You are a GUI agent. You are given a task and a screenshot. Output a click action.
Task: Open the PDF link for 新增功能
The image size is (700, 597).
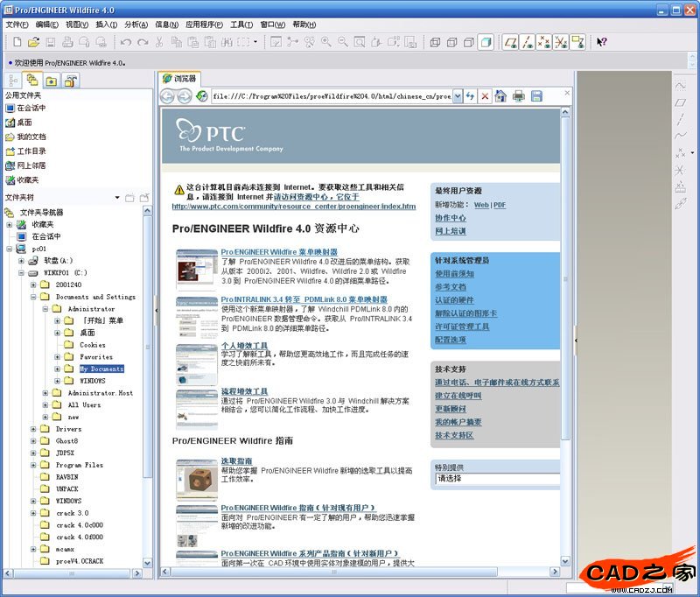tap(500, 205)
